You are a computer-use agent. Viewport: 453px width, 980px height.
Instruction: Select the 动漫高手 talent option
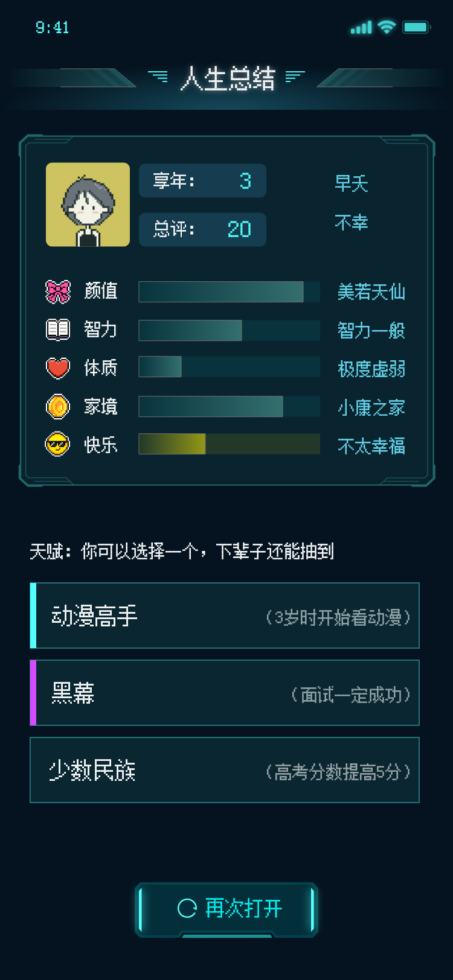click(x=225, y=616)
